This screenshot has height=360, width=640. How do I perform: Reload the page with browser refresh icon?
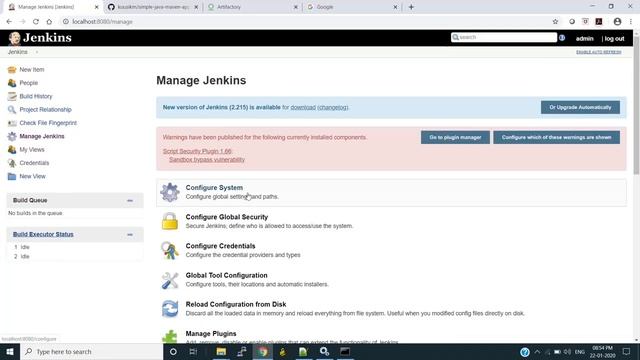[x=36, y=22]
